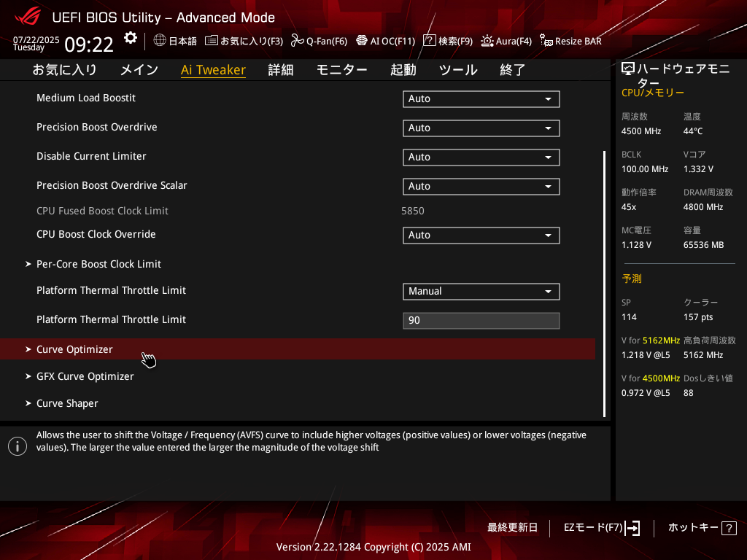
Task: Click the value 5850
Action: coord(413,211)
